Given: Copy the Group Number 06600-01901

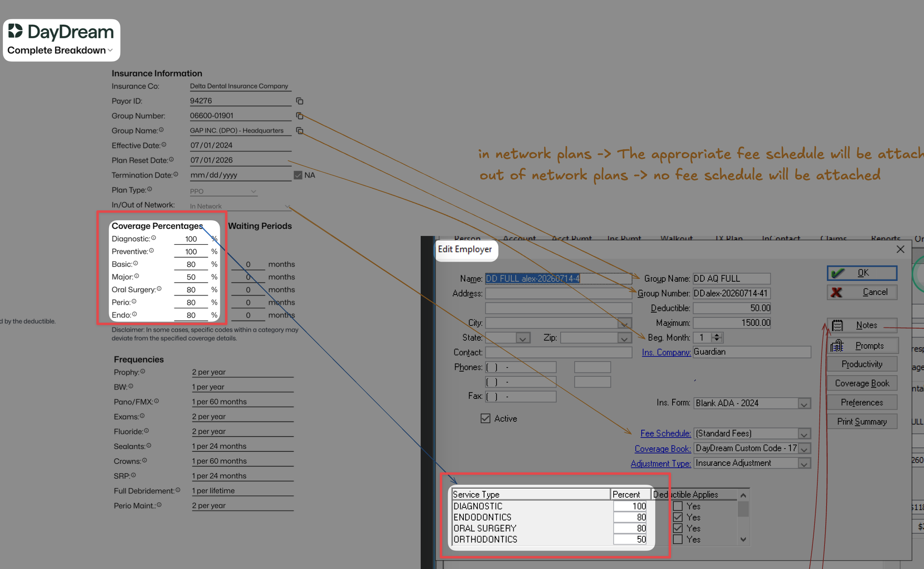Looking at the screenshot, I should [x=300, y=116].
